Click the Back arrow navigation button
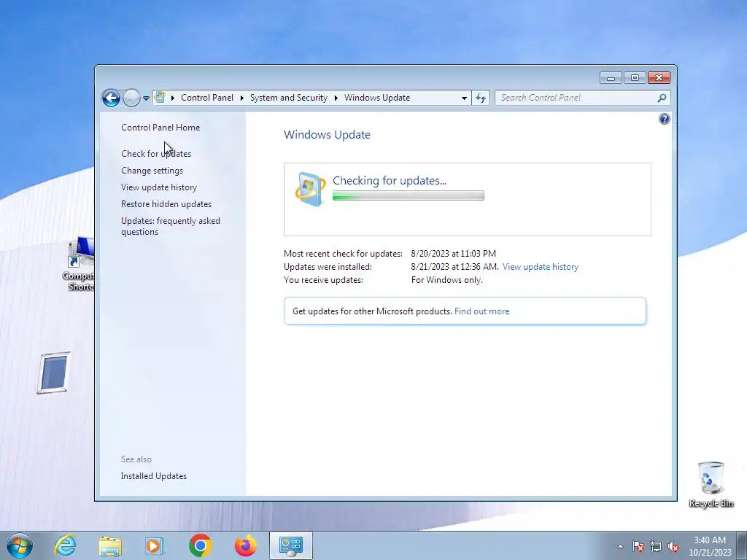This screenshot has width=747, height=560. pyautogui.click(x=111, y=98)
